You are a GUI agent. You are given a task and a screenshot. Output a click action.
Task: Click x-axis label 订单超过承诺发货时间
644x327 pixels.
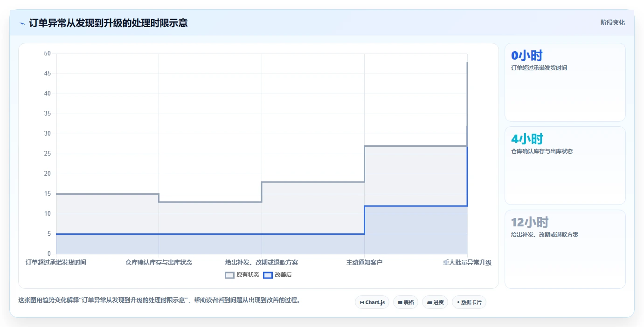[x=56, y=263]
